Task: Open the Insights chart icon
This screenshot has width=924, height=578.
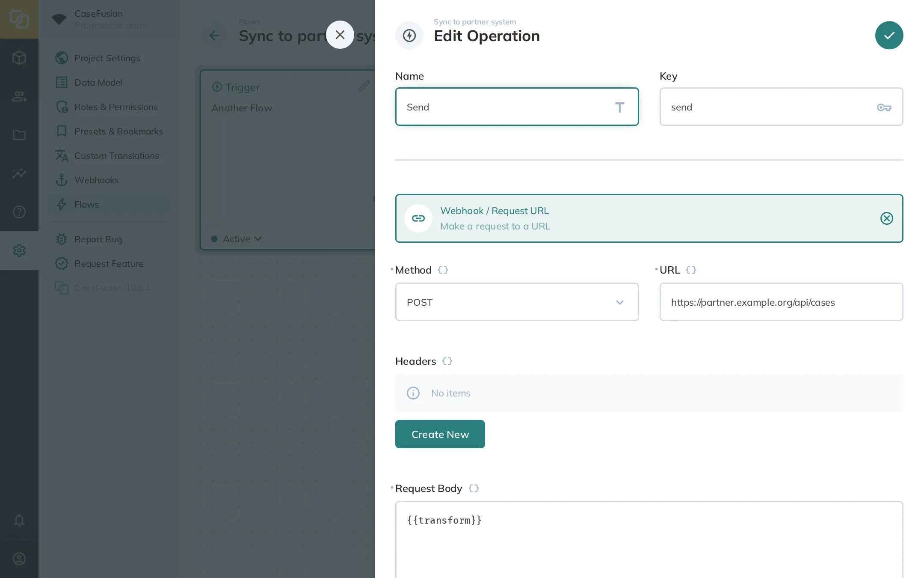Action: coord(19,173)
